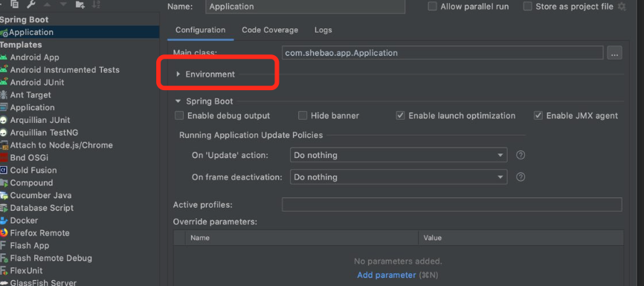Switch to the Code Coverage tab
This screenshot has height=286, width=644.
[270, 30]
